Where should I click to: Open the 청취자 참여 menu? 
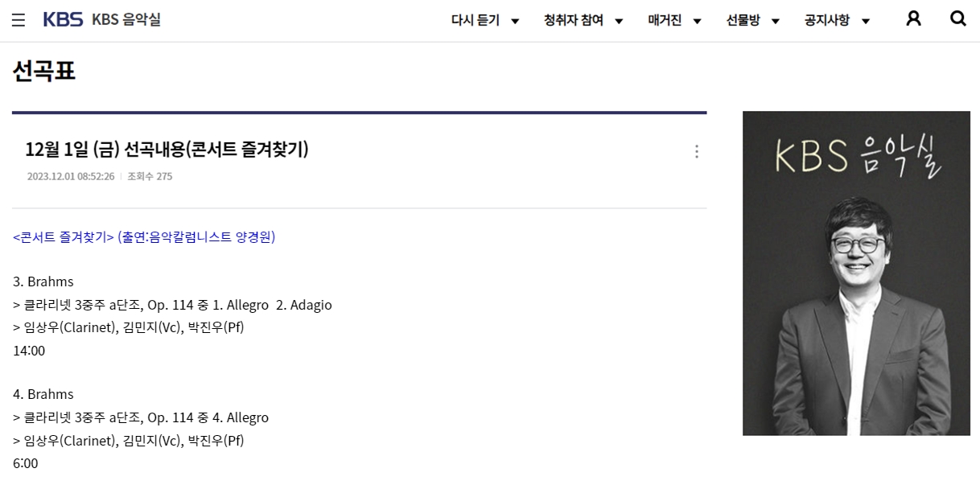pos(573,20)
